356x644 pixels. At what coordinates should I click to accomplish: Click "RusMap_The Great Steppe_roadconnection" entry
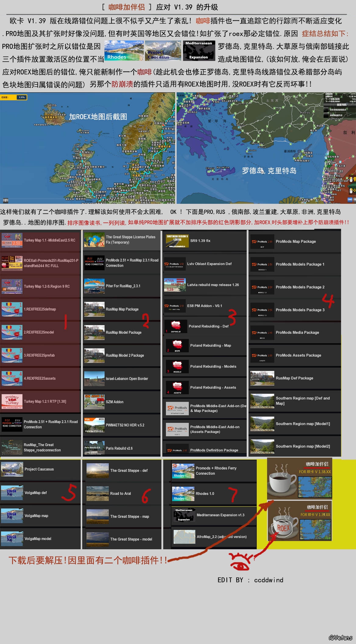(x=40, y=448)
